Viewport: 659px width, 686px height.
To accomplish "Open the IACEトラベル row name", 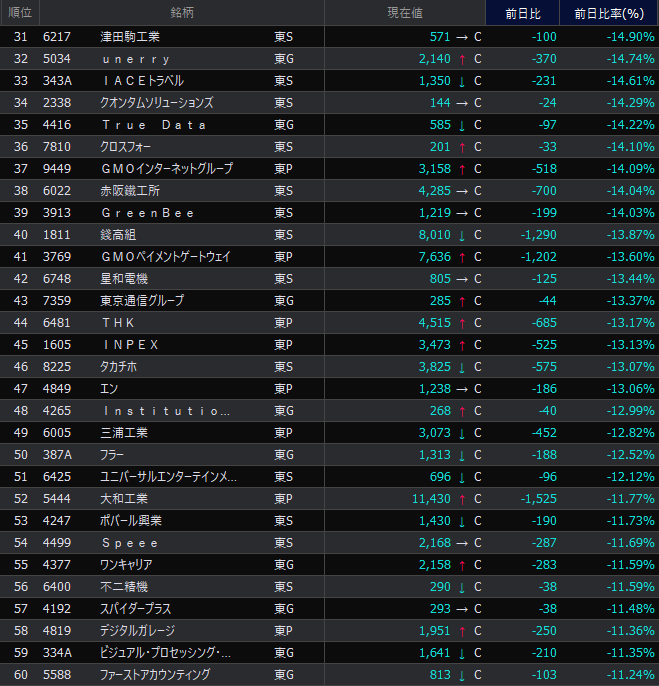I will coord(143,81).
